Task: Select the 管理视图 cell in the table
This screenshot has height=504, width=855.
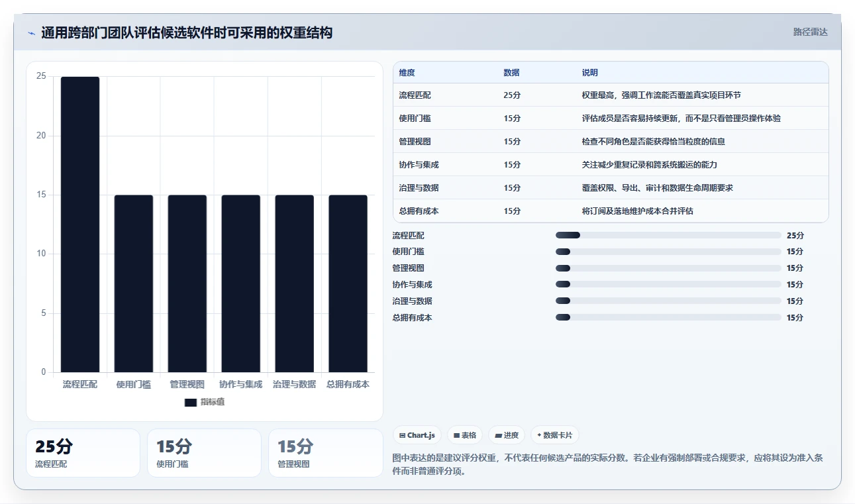Action: click(x=415, y=142)
